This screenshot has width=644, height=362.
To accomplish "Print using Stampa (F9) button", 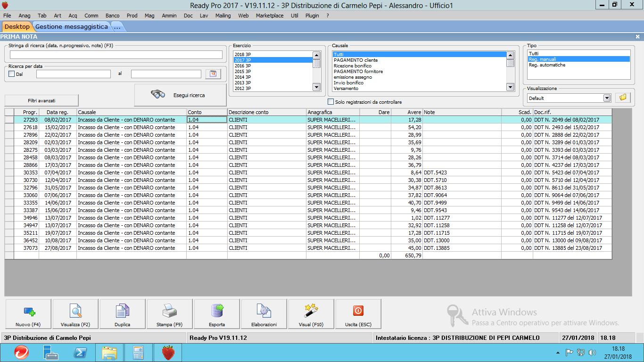I will pyautogui.click(x=170, y=314).
